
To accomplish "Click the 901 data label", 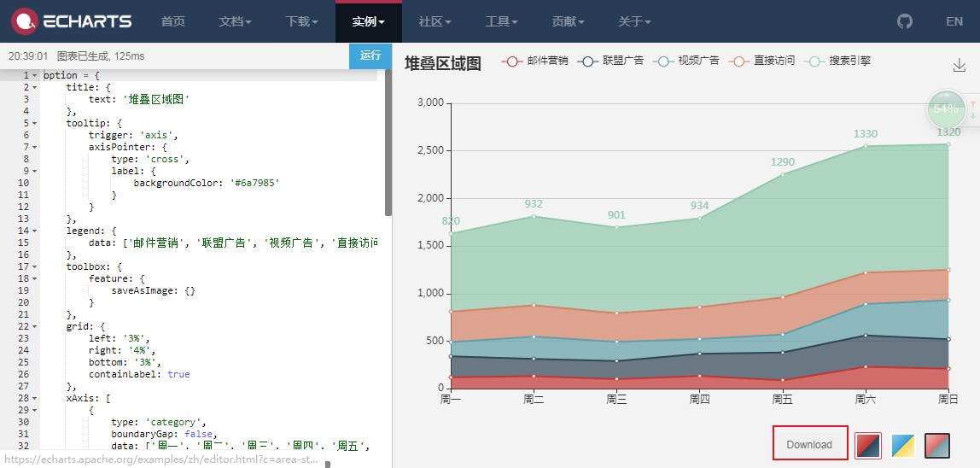I will tap(616, 215).
